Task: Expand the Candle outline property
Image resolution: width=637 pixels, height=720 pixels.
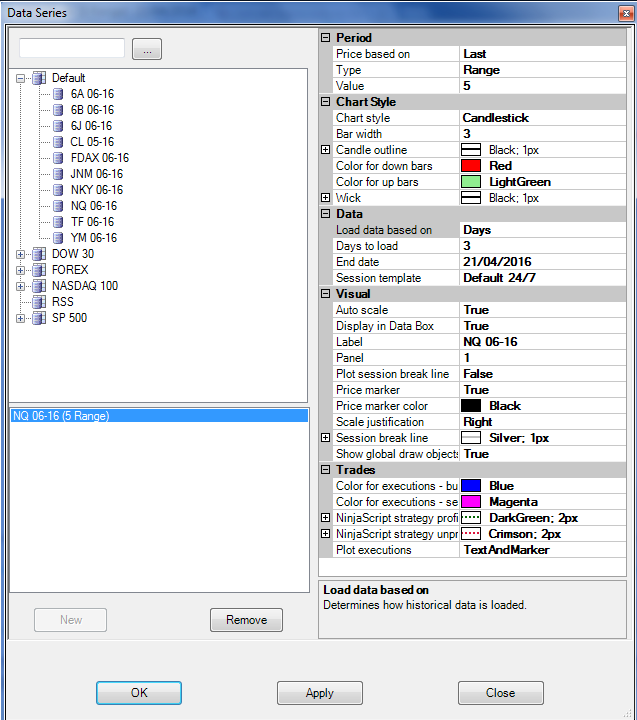Action: pos(326,150)
